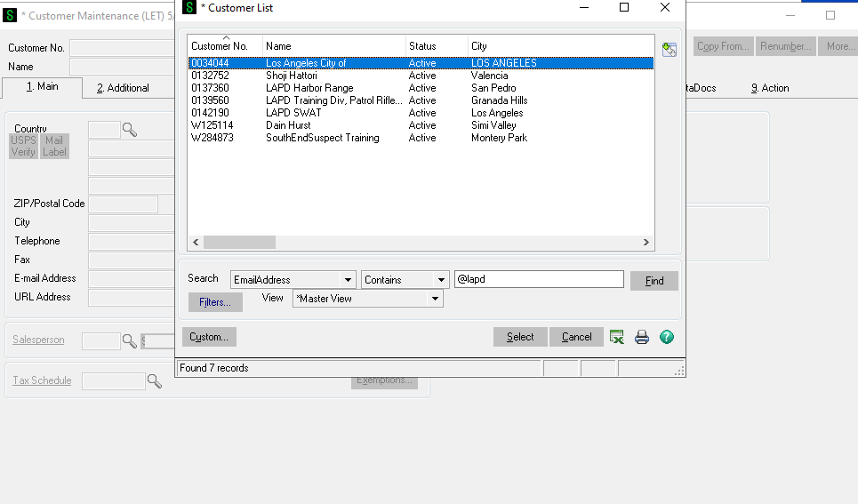Image resolution: width=858 pixels, height=504 pixels.
Task: Open help with the green question mark
Action: 667,337
